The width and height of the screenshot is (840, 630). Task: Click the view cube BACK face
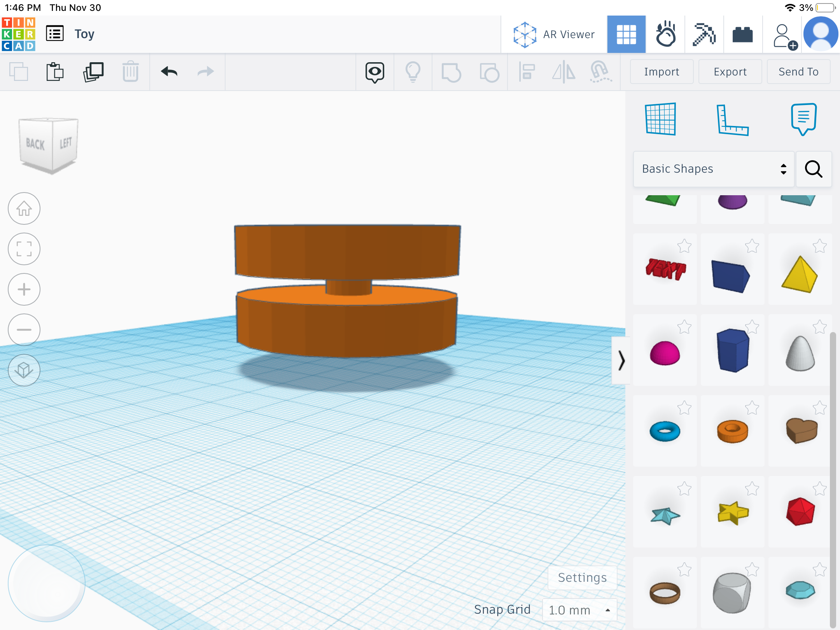(x=35, y=144)
